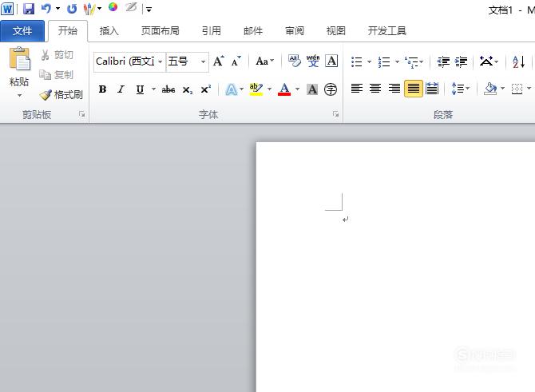This screenshot has width=535, height=392.
Task: Apply red font color
Action: pyautogui.click(x=284, y=89)
